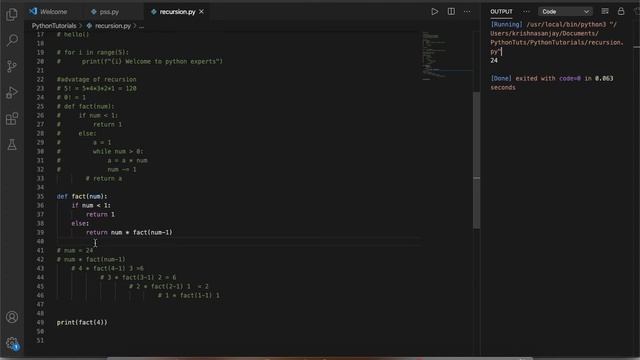Click line number 51 in the gutter
This screenshot has height=360, width=640.
tap(40, 340)
